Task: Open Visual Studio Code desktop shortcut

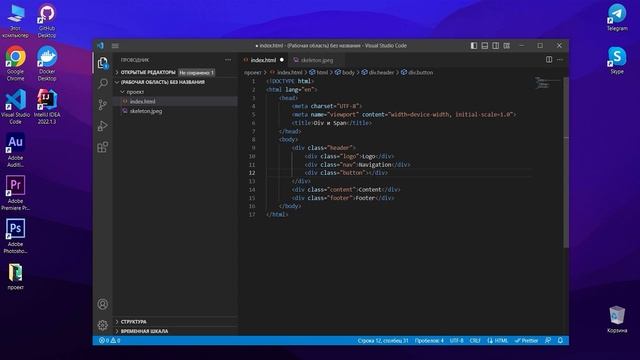Action: click(16, 106)
